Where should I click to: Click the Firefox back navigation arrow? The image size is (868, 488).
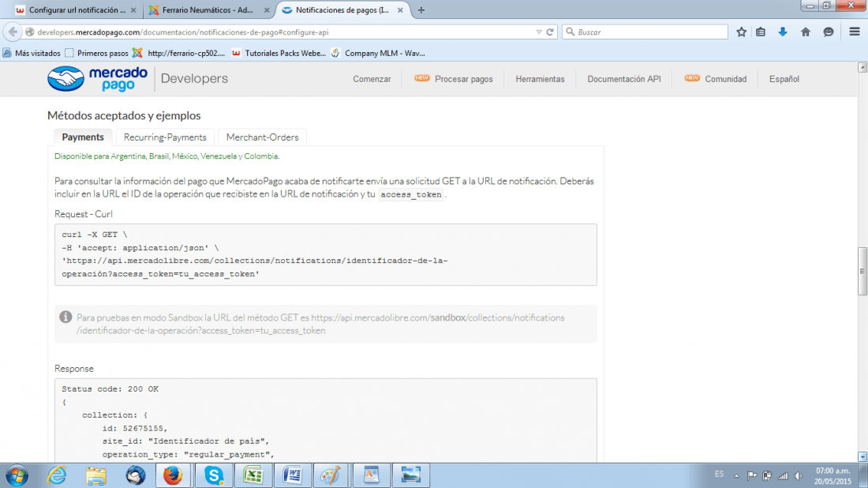13,32
